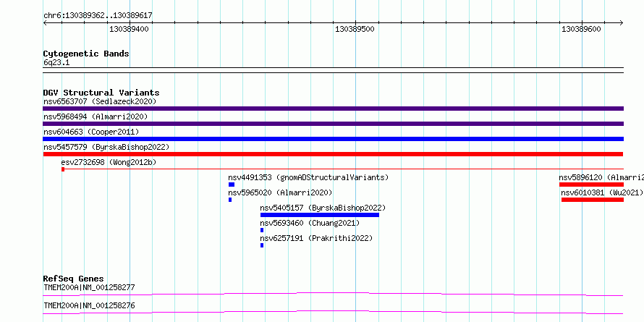Click the left arrowhead of the ruler
644x322 pixels.
coord(45,23)
